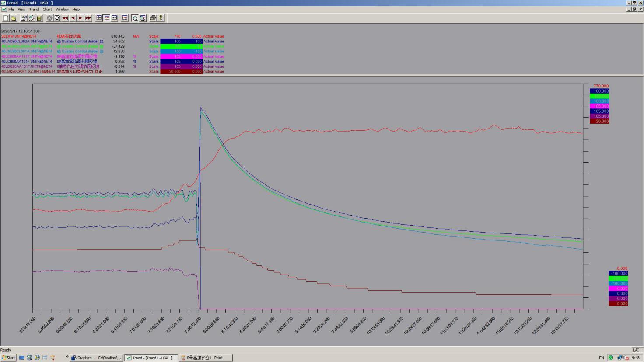Image resolution: width=644 pixels, height=362 pixels.
Task: Select the 40LCH00AA111F.UNIT4@NET4 point name
Action: pyautogui.click(x=27, y=56)
